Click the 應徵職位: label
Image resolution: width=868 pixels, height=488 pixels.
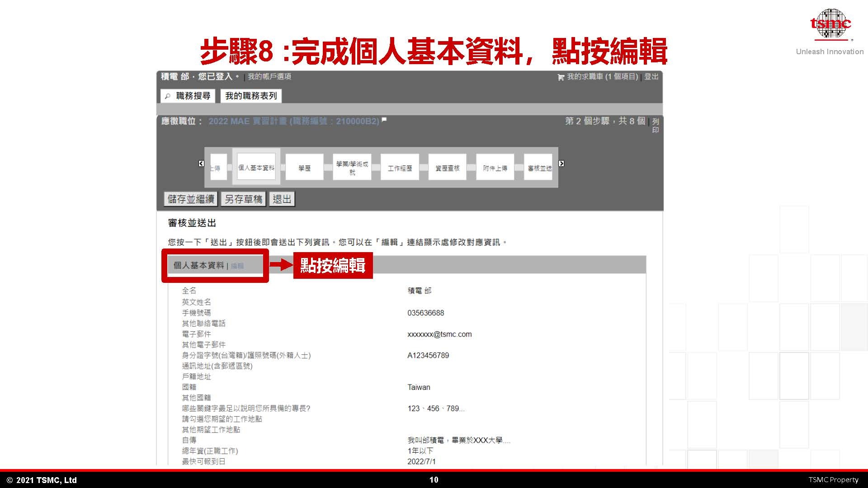182,121
